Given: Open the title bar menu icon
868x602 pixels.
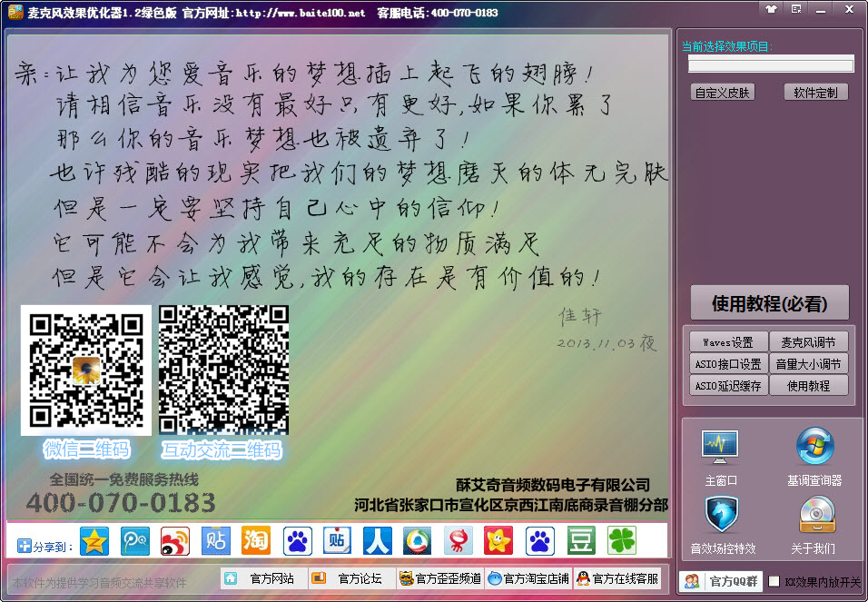Looking at the screenshot, I should pos(796,9).
